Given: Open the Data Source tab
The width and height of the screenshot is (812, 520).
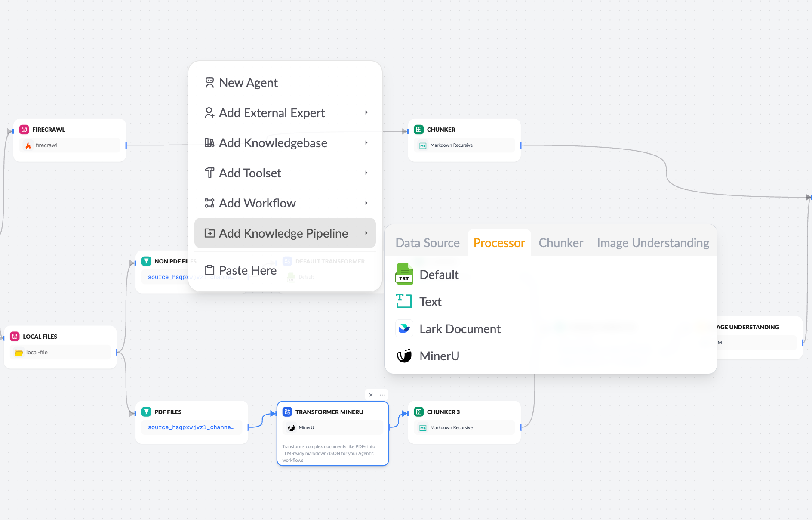Looking at the screenshot, I should tap(427, 243).
